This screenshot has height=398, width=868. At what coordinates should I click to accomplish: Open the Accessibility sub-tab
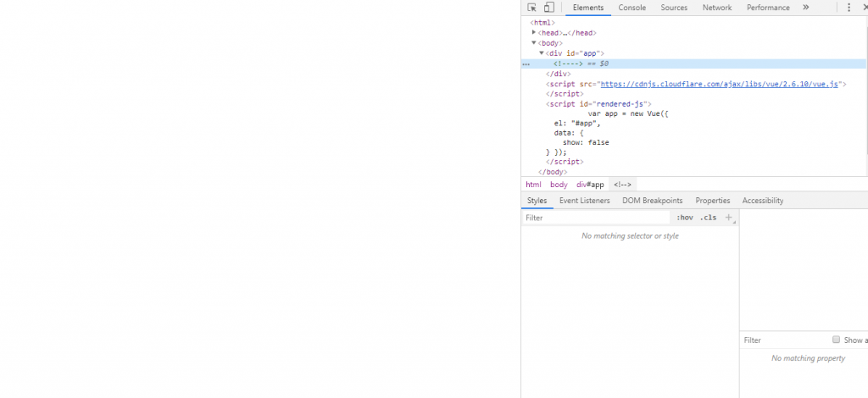click(763, 201)
